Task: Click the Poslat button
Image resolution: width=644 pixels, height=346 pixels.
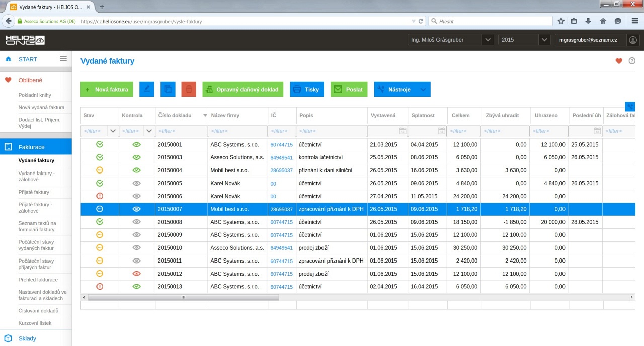Action: pos(349,89)
